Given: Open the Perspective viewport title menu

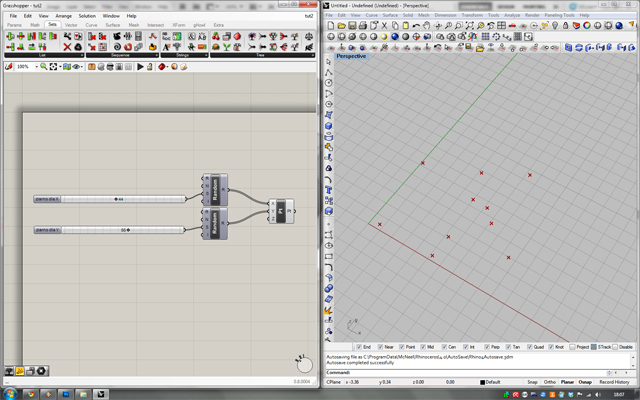Looking at the screenshot, I should pyautogui.click(x=351, y=56).
